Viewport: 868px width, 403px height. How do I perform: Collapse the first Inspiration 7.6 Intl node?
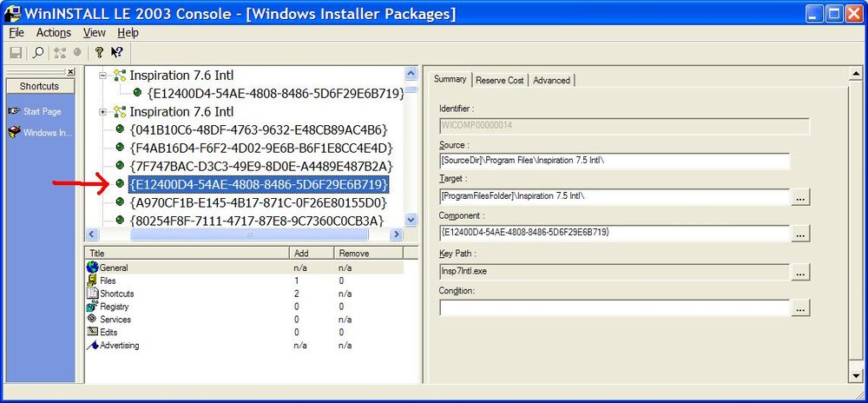(x=102, y=76)
